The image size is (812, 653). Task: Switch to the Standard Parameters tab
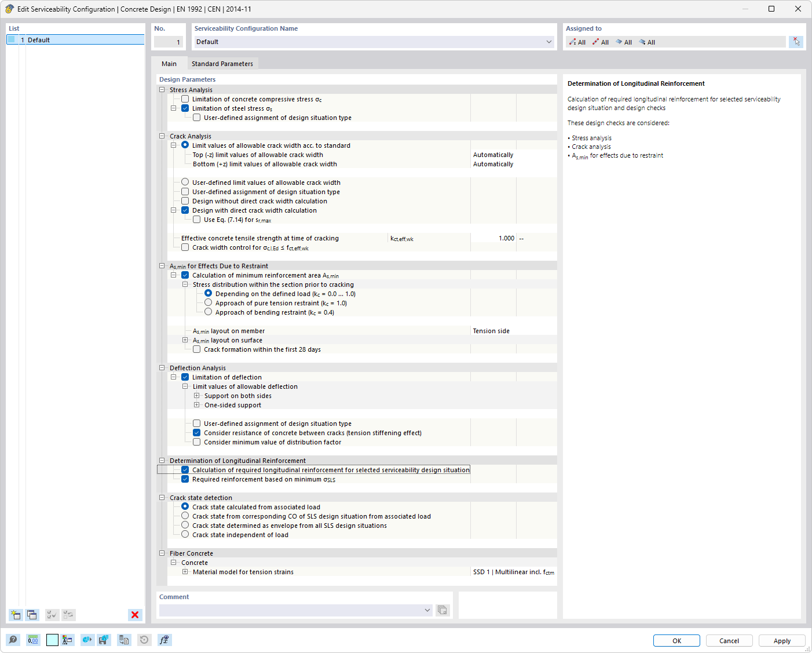point(222,64)
